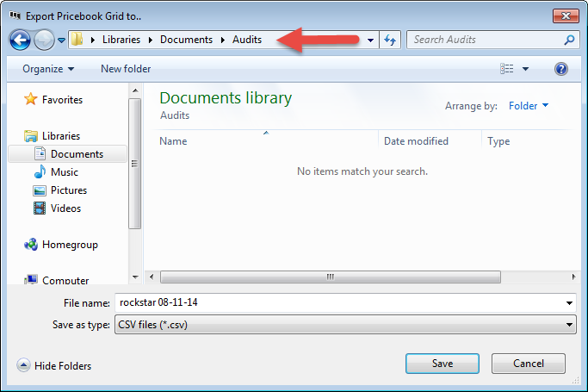Click the Forward navigation arrow button
The image size is (588, 392).
pos(44,40)
